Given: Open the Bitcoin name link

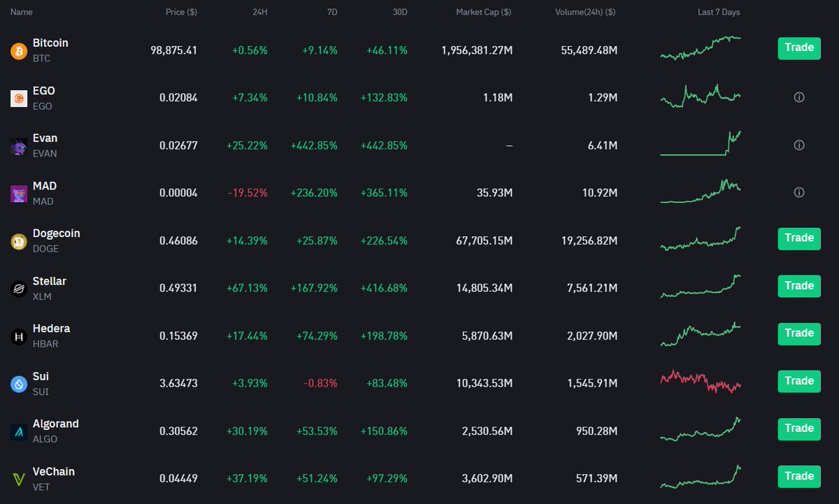Looking at the screenshot, I should tap(50, 43).
